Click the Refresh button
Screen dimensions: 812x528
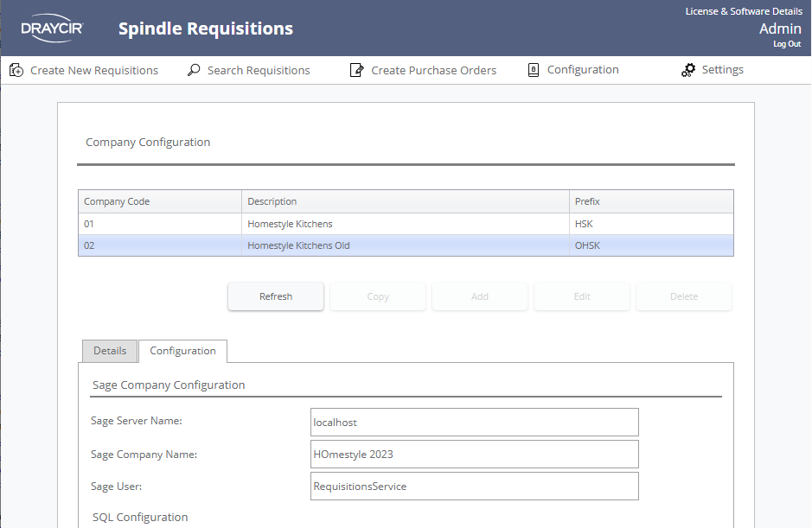(x=276, y=296)
